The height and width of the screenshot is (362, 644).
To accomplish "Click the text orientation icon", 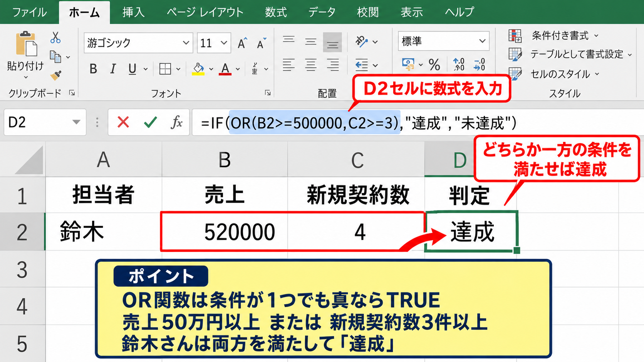I will [x=362, y=41].
